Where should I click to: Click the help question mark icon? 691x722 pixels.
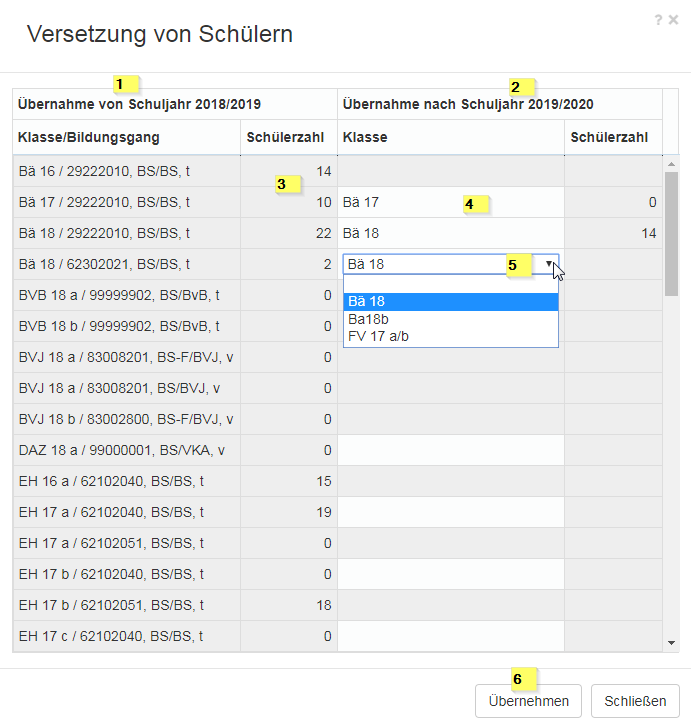(x=658, y=19)
